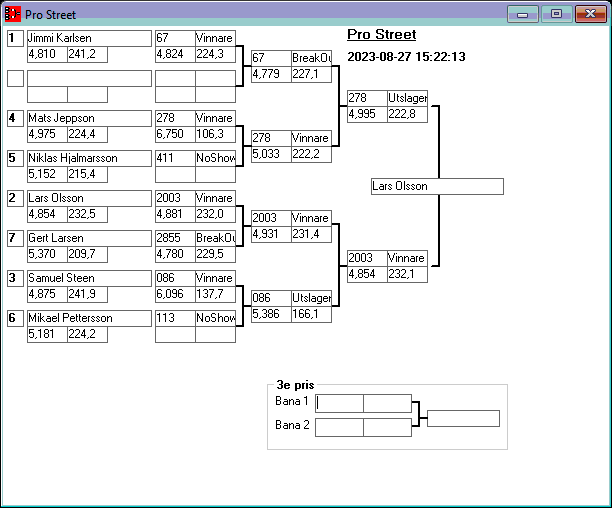Click the underlined Pro Street heading

click(381, 35)
